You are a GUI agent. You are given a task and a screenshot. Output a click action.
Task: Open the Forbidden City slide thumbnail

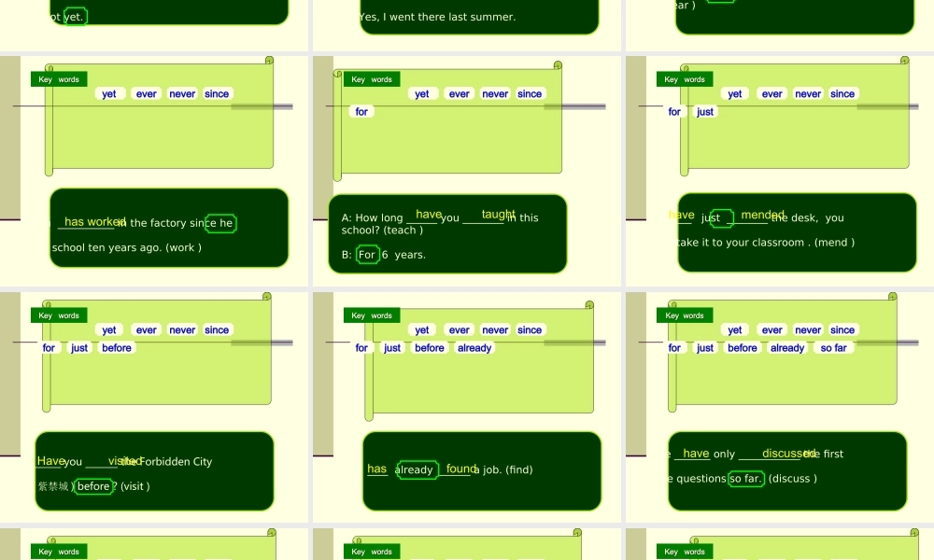pyautogui.click(x=154, y=407)
